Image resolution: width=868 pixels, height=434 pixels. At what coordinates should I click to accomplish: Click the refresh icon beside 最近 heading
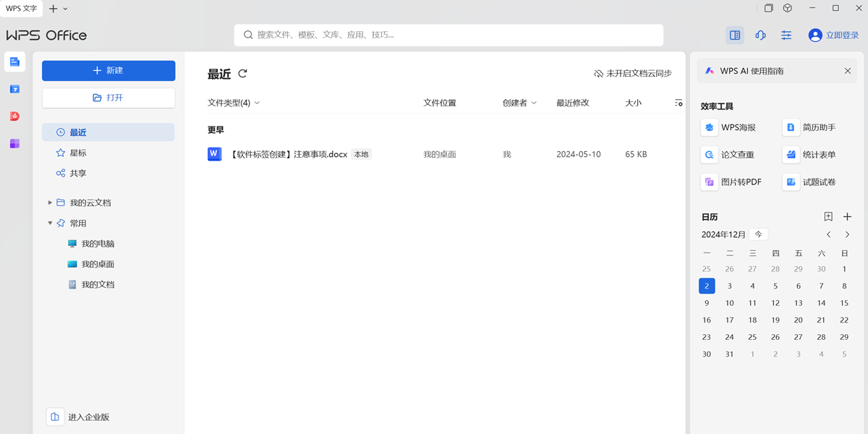[x=243, y=74]
